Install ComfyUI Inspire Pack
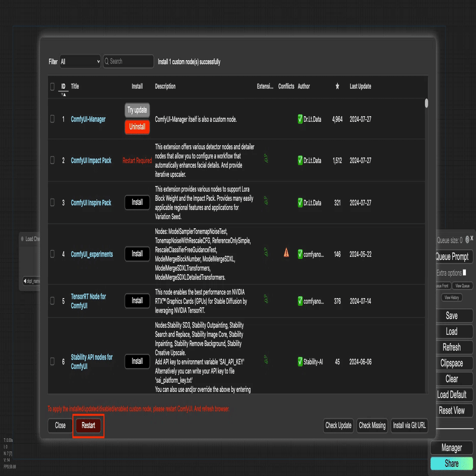Screen dimensions: 476x476 coord(137,202)
